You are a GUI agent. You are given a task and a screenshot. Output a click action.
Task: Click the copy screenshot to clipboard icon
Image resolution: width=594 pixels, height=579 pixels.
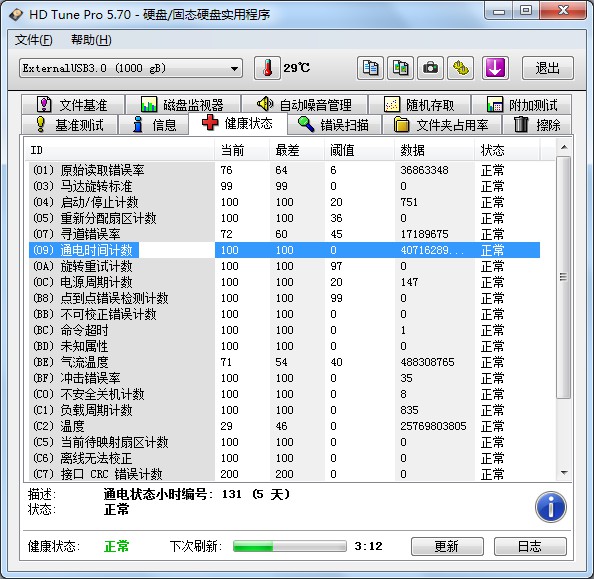click(400, 68)
